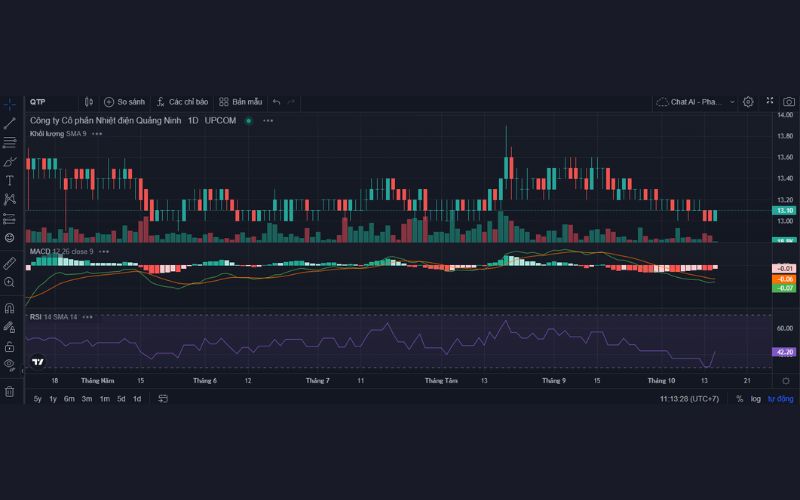
Task: Toggle logarithmic scale with log
Action: (756, 399)
